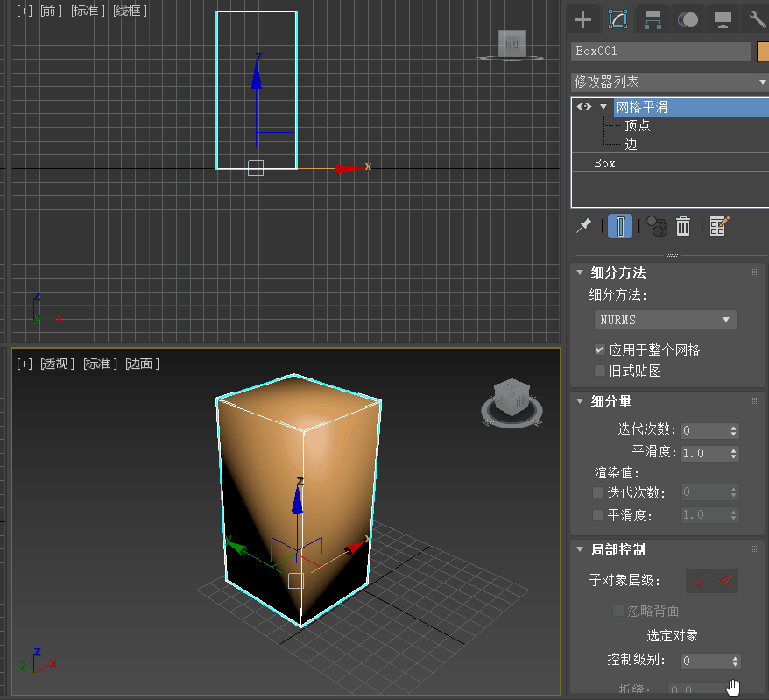Select the 顶点 sub-object in stack
This screenshot has width=769, height=700.
(637, 125)
